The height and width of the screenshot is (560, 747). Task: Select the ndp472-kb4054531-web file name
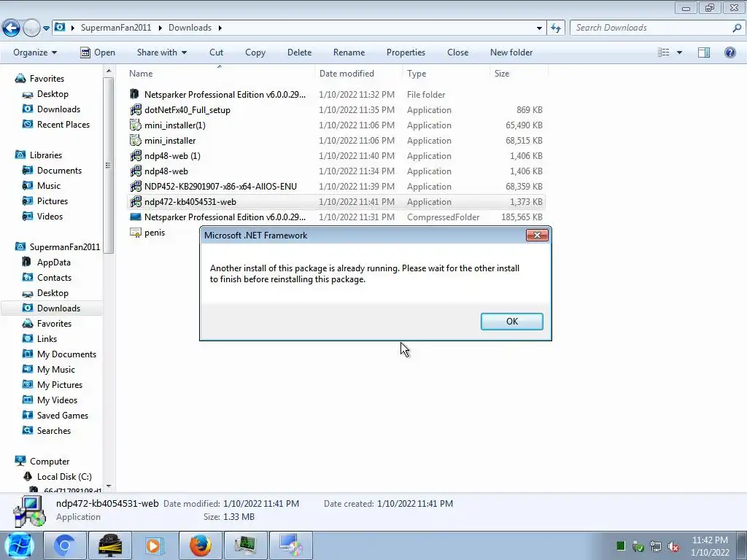(x=190, y=202)
